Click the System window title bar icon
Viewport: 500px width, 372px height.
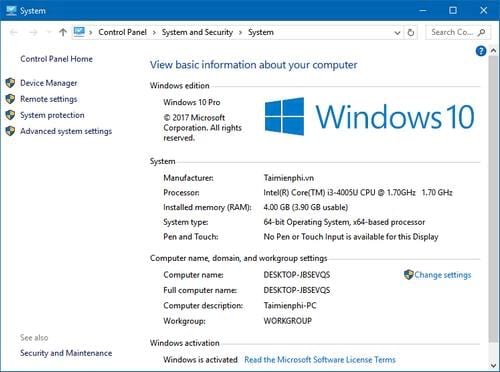(x=11, y=10)
